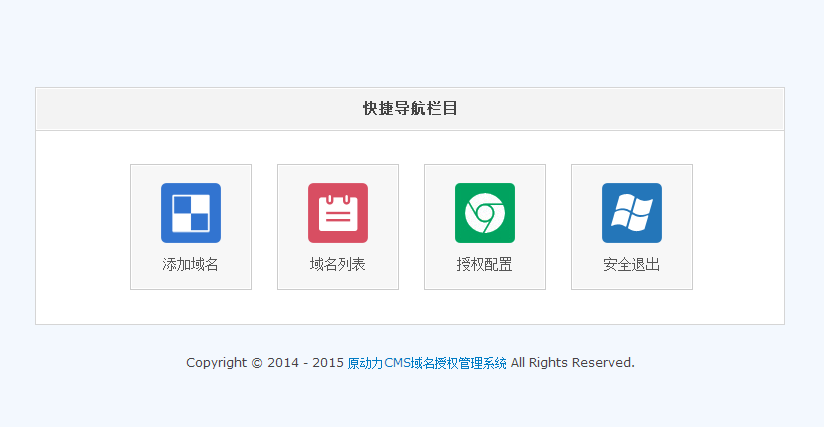The image size is (824, 427).
Task: Click the blue Windows-logo 安全退出 icon
Action: tap(632, 213)
